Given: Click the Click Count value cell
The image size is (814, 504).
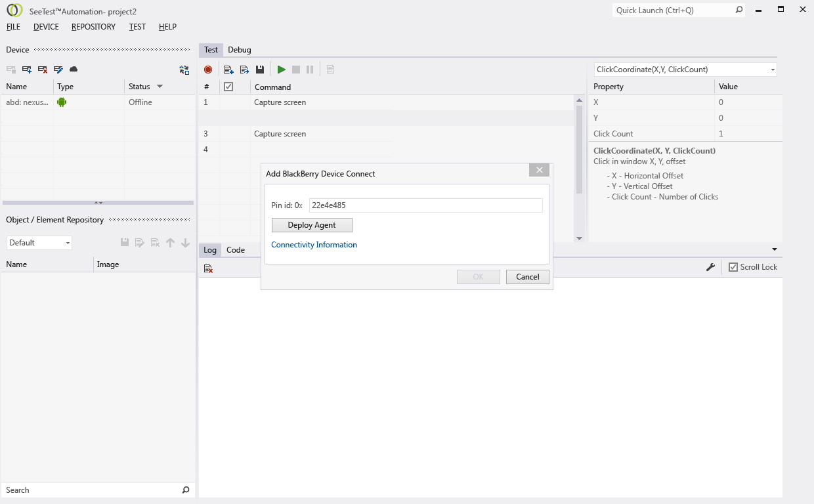Looking at the screenshot, I should tap(748, 134).
